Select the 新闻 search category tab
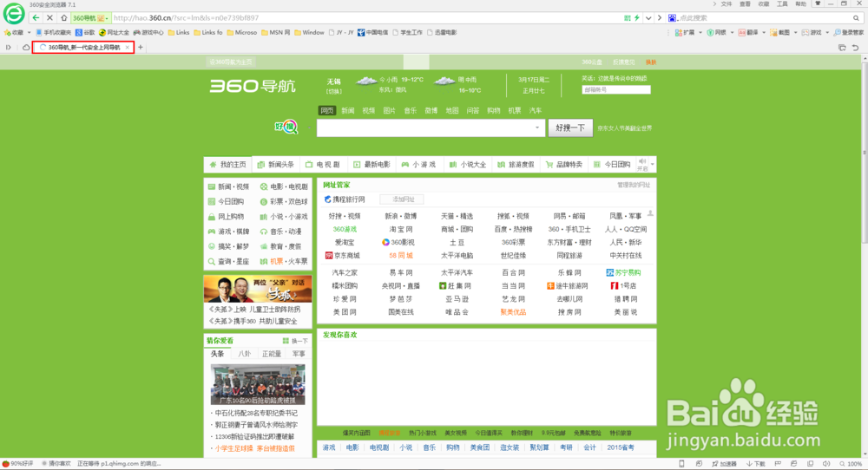This screenshot has height=470, width=868. [348, 111]
